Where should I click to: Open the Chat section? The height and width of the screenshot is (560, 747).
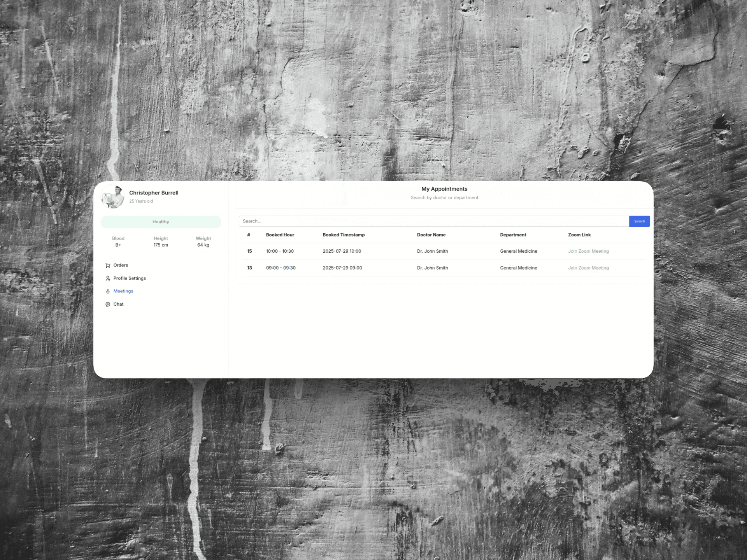click(x=119, y=304)
